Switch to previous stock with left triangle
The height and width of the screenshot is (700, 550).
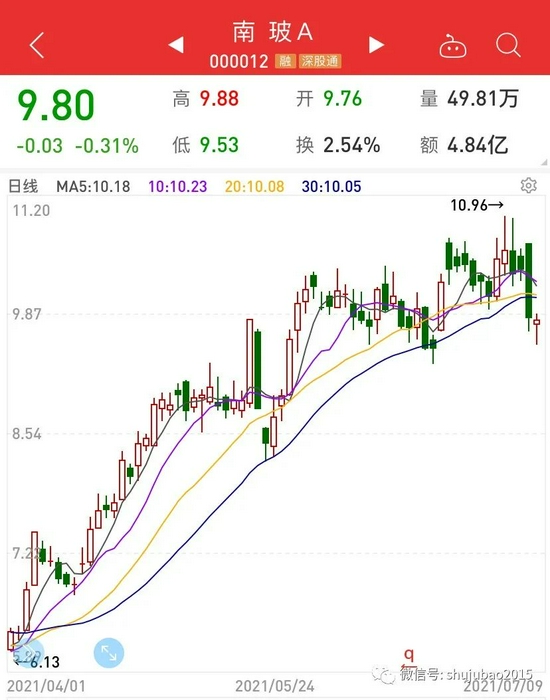coord(176,45)
